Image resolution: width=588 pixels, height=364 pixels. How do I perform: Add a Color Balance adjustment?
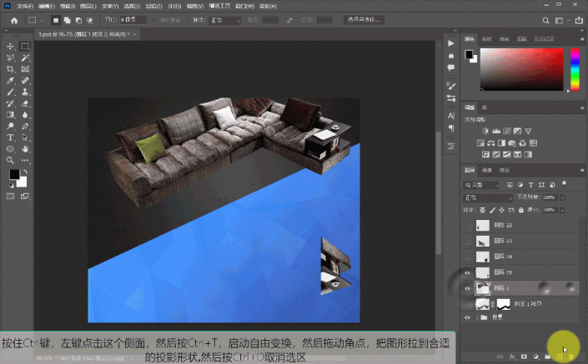pyautogui.click(x=491, y=143)
